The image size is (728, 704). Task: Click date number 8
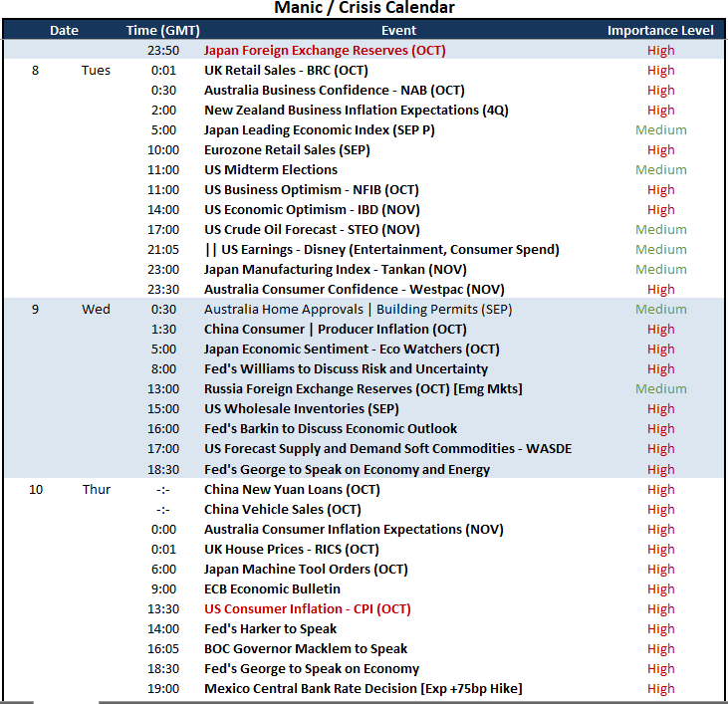click(35, 71)
